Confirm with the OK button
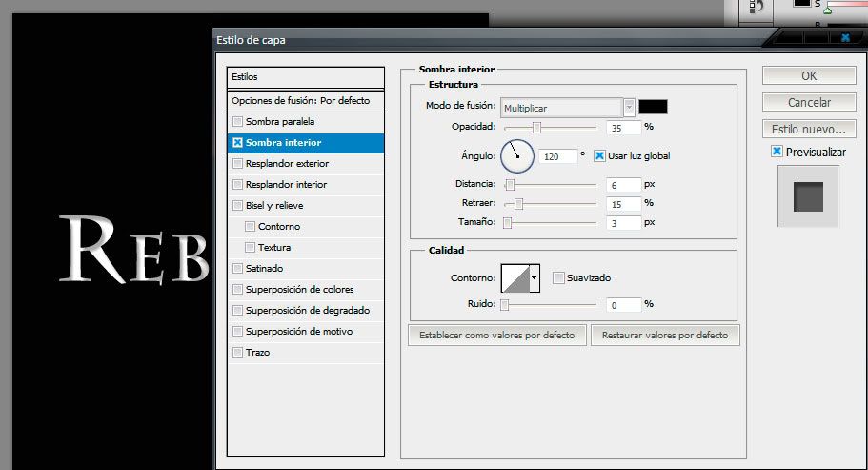868x470 pixels. point(809,76)
